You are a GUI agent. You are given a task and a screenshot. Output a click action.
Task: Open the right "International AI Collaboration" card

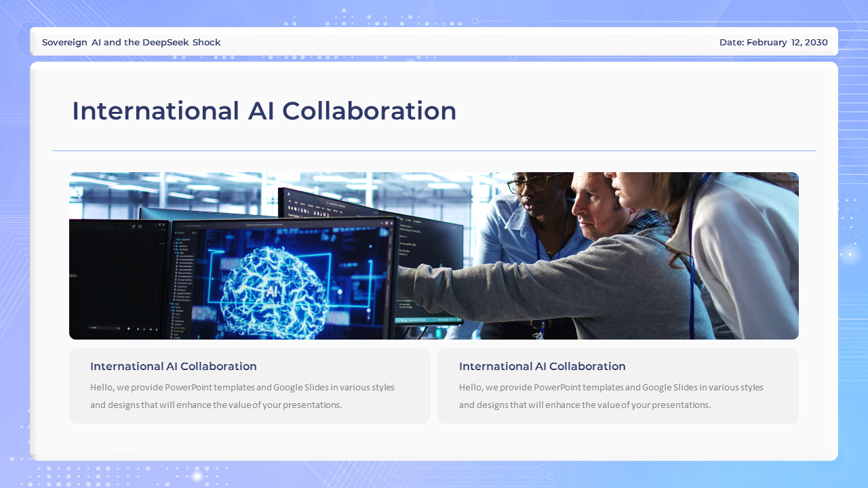coord(618,385)
